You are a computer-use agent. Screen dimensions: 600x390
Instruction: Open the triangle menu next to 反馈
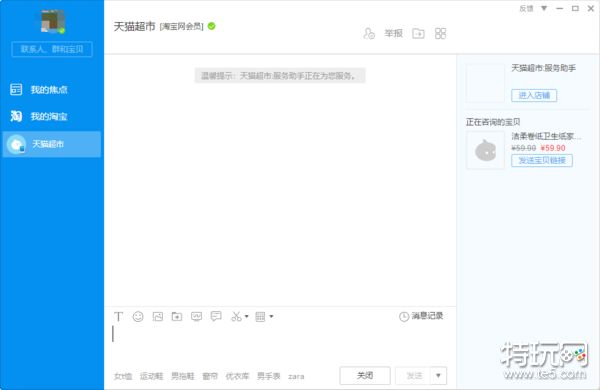click(x=544, y=8)
